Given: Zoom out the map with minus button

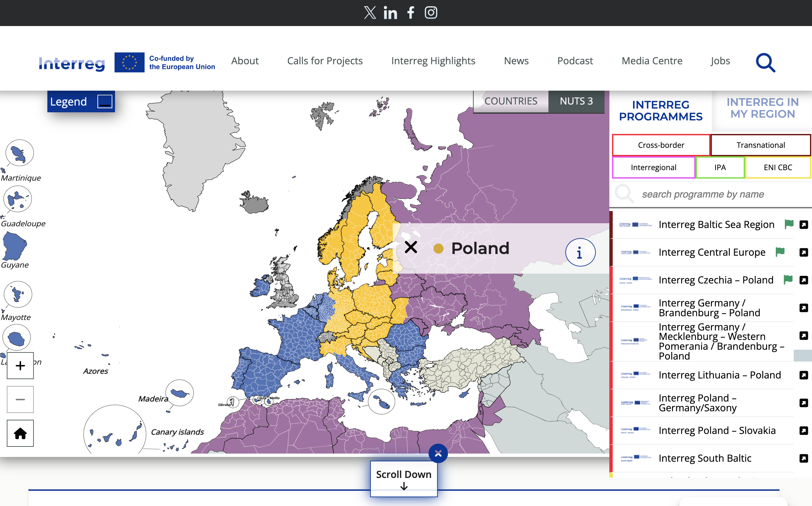Looking at the screenshot, I should click(x=20, y=399).
